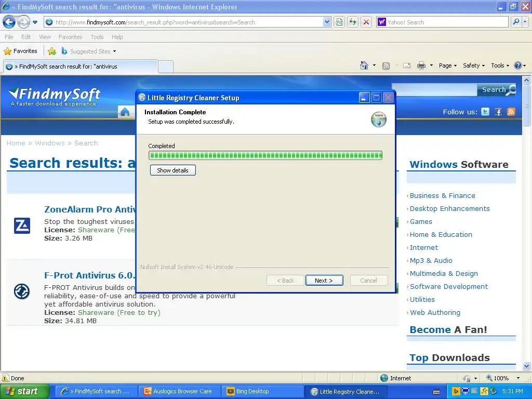532x399 pixels.
Task: Open the Page dropdown menu
Action: pos(447,65)
